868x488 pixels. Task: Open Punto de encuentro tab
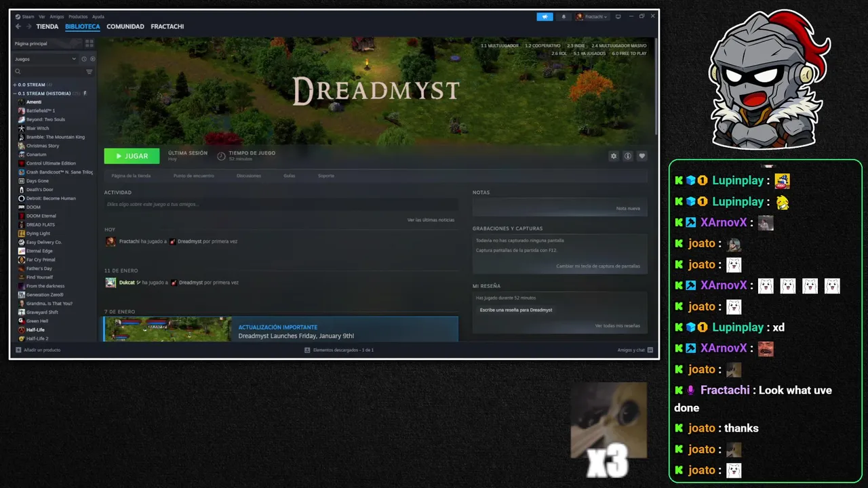194,176
